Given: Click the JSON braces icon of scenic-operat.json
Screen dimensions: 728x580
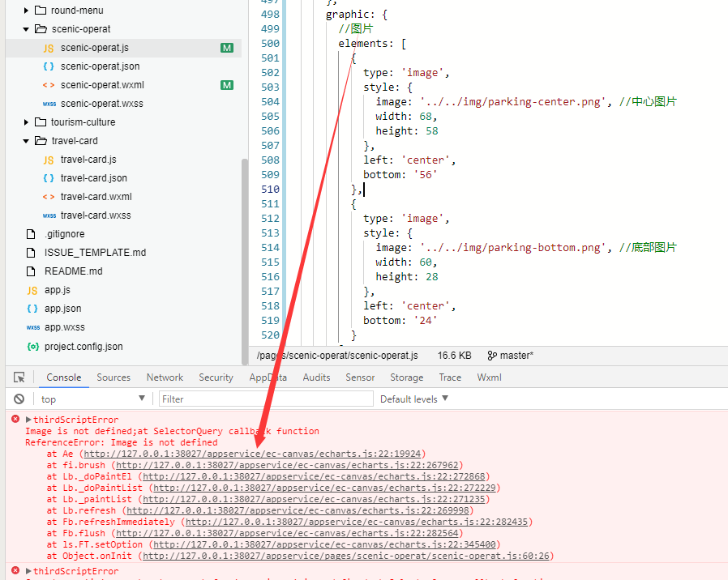Looking at the screenshot, I should click(49, 66).
